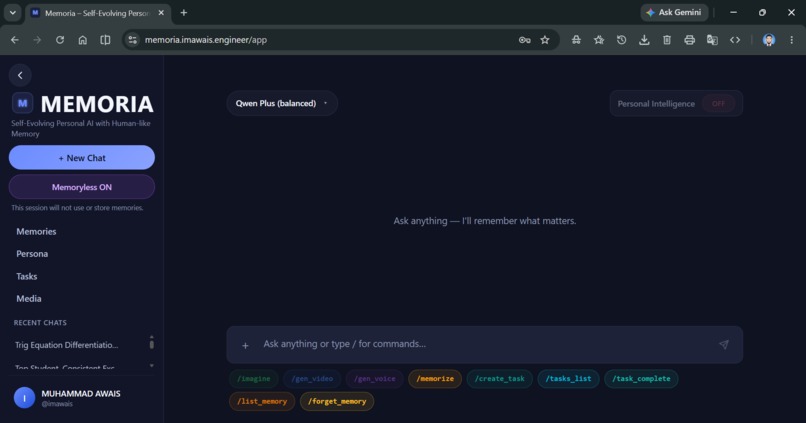
Task: Open browser history icon
Action: pyautogui.click(x=621, y=40)
